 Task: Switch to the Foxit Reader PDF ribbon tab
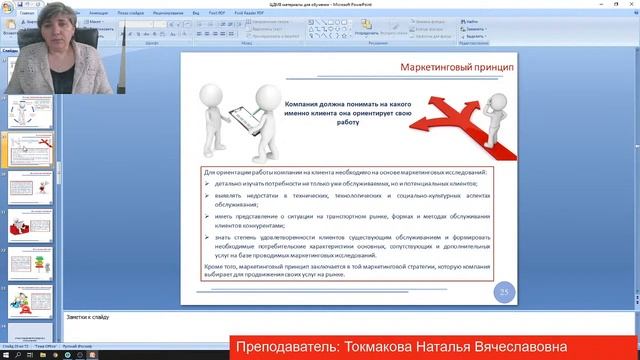pos(249,13)
